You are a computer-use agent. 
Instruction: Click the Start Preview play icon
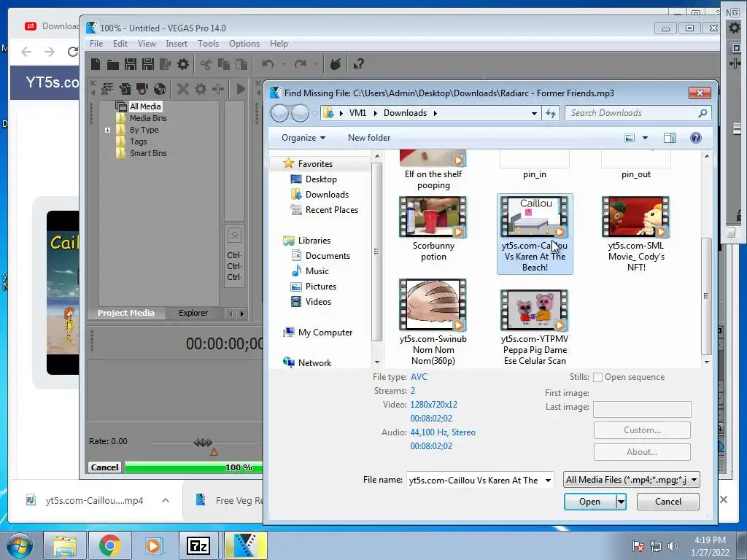point(241,88)
